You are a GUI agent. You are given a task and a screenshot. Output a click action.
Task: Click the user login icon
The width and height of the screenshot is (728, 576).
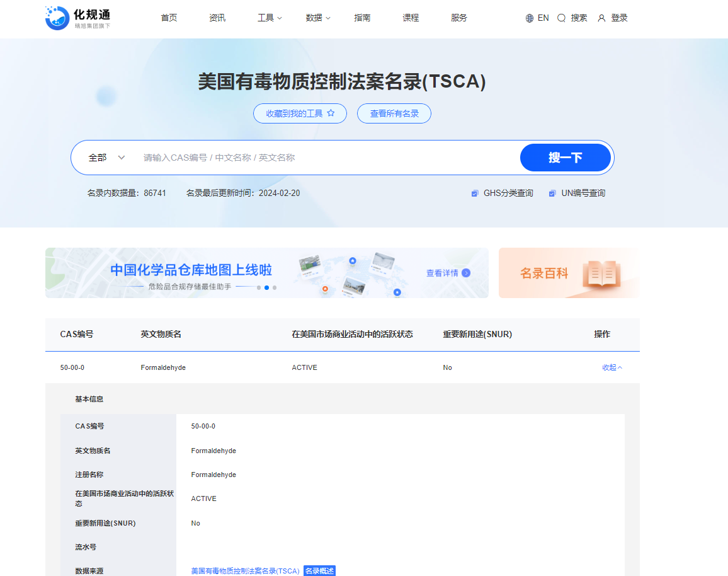pyautogui.click(x=601, y=18)
